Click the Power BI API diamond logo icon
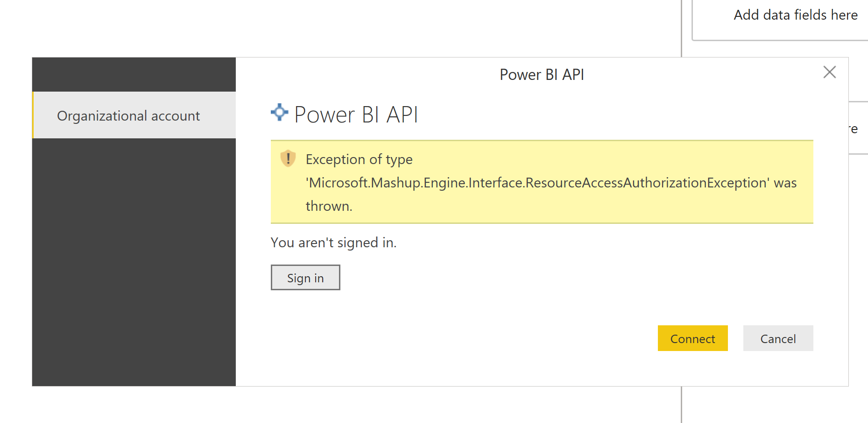The image size is (868, 423). pos(279,112)
